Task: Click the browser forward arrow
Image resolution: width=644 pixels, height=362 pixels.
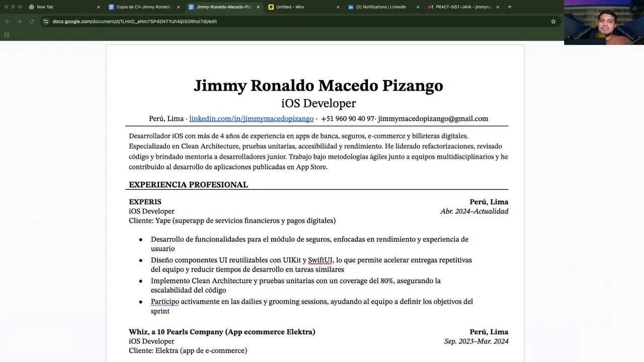Action: [x=19, y=22]
